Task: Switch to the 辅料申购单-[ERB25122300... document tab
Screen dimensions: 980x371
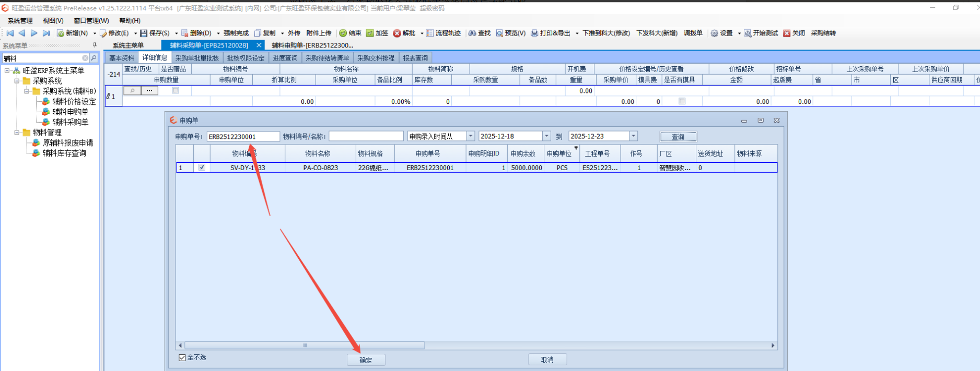Action: click(x=312, y=45)
